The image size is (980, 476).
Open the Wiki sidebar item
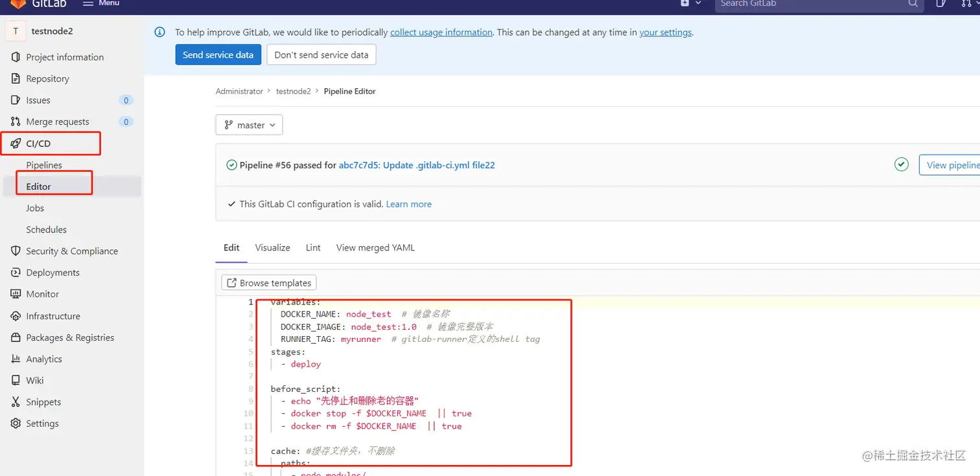point(35,380)
